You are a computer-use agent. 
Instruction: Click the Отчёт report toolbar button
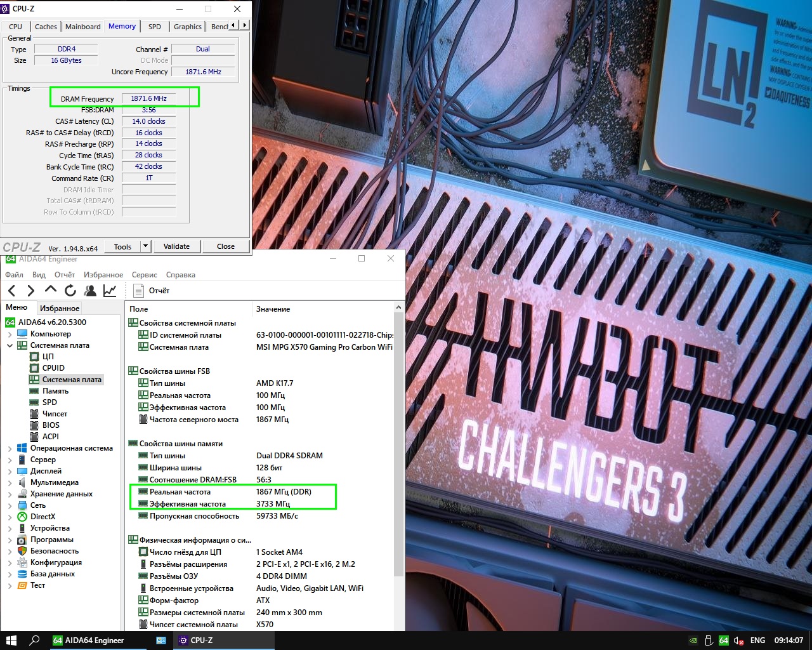pyautogui.click(x=152, y=291)
